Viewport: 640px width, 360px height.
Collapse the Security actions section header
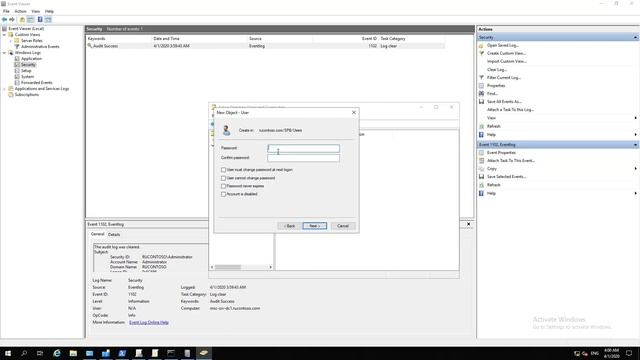coord(636,38)
